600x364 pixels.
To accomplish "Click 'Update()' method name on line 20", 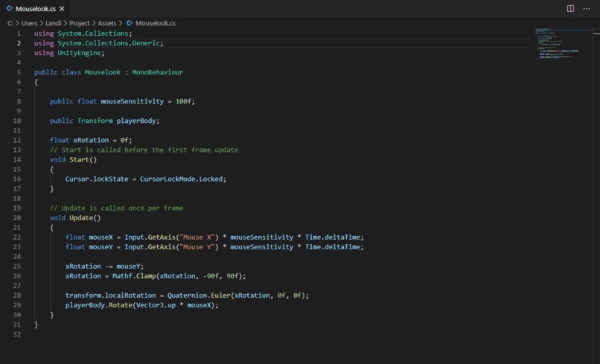I will coord(85,217).
